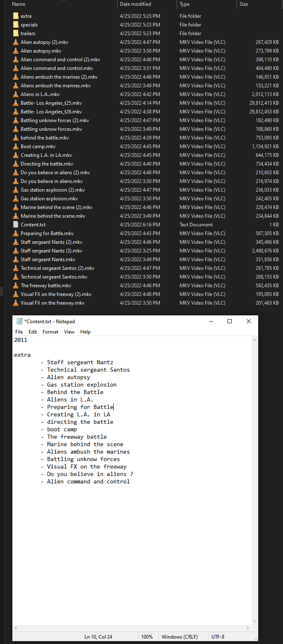Click Notepad's vertical scrollbar down arrow
The width and height of the screenshot is (283, 644).
point(254,621)
